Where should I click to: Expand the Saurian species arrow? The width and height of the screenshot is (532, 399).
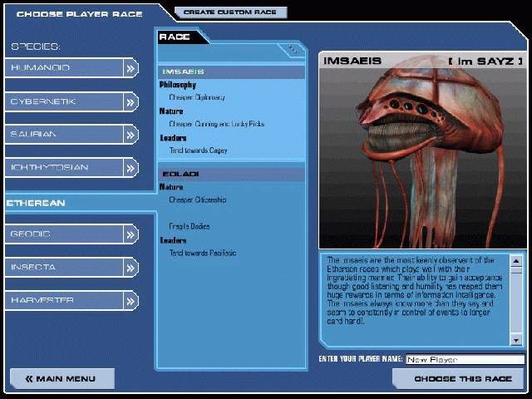tap(131, 135)
